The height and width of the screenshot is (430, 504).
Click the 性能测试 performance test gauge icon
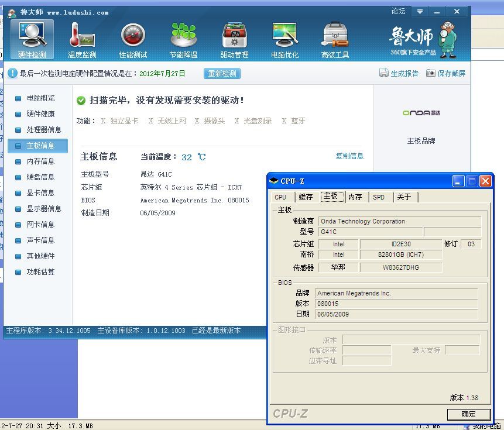tap(133, 35)
